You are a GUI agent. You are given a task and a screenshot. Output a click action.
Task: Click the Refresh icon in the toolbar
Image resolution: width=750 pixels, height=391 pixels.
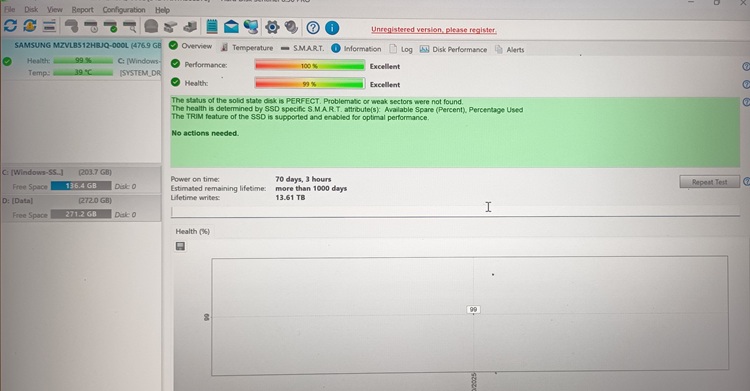click(x=10, y=26)
